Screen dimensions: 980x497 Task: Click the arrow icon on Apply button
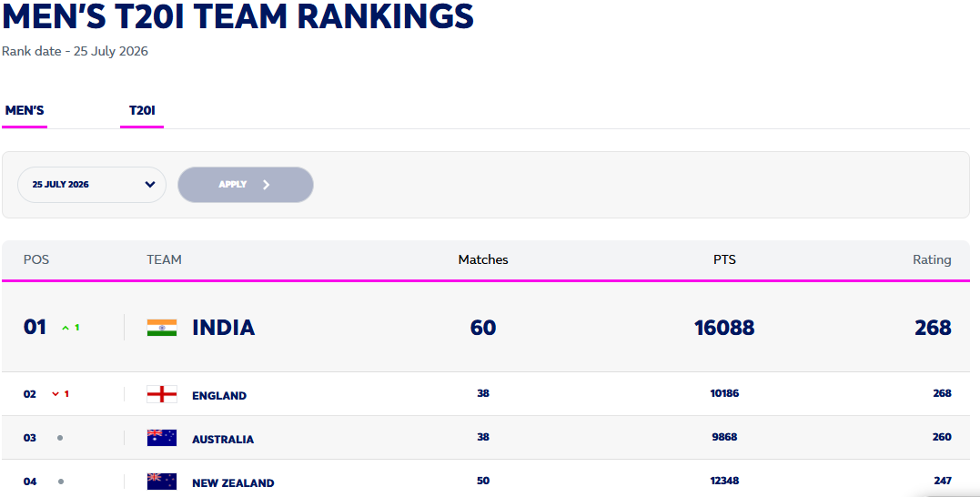click(267, 185)
